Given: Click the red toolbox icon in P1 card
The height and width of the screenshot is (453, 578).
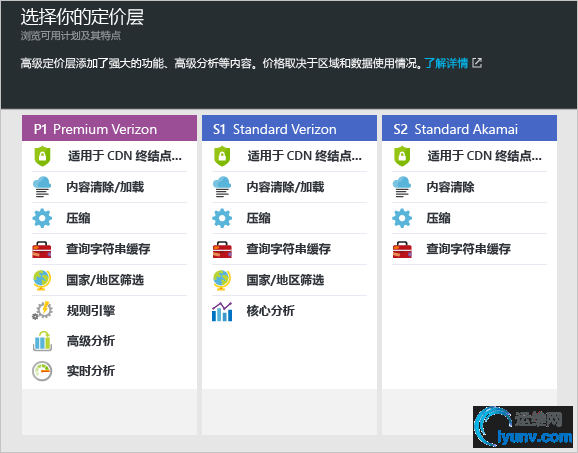Looking at the screenshot, I should click(42, 250).
